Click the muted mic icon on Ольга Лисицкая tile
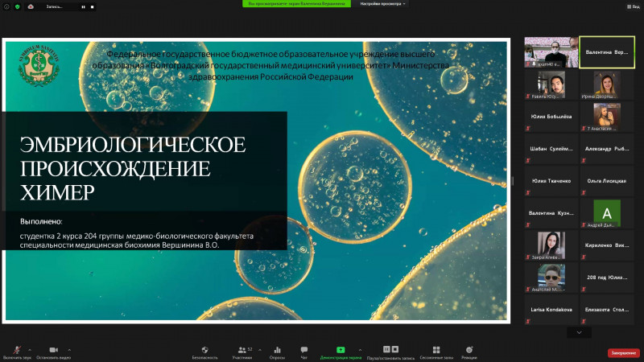Viewport: 644px width, 362px height. [584, 193]
